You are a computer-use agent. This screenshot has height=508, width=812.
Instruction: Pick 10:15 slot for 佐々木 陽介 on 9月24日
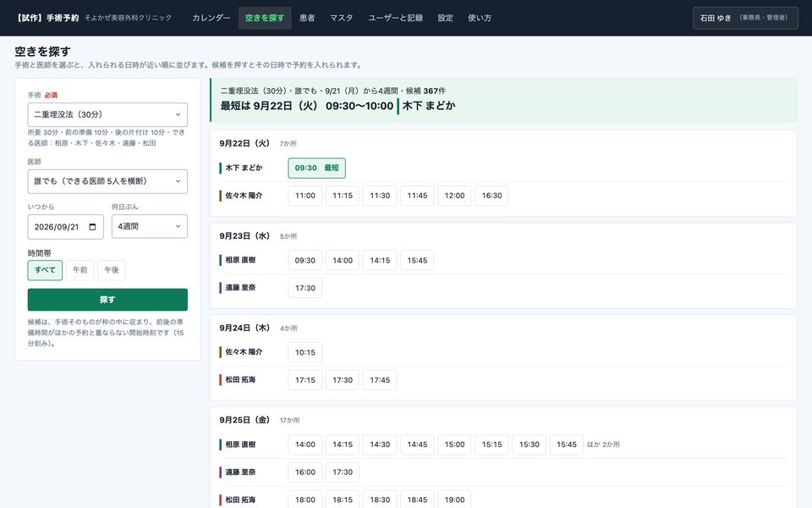pos(305,352)
